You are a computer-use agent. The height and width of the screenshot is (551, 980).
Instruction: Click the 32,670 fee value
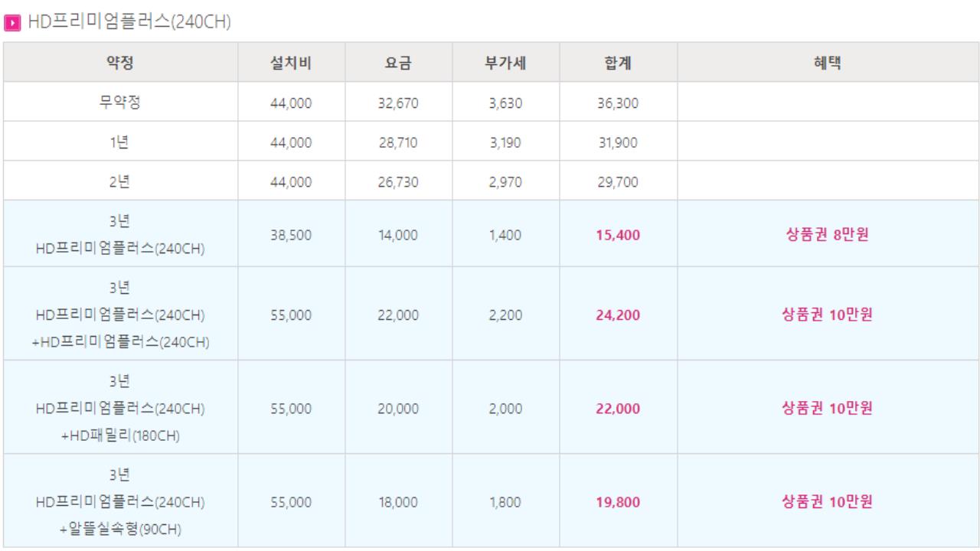(397, 103)
